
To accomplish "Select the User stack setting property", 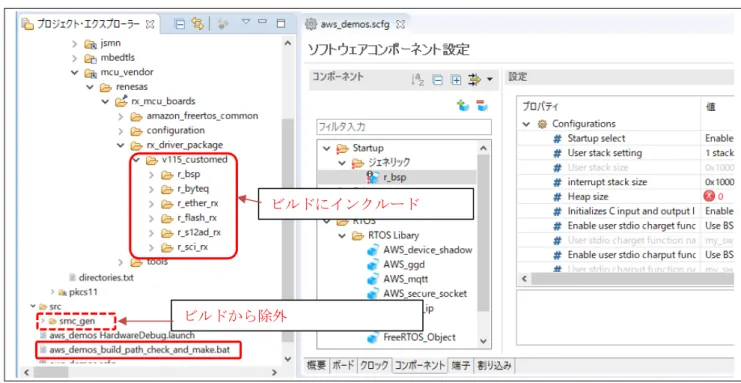I will (605, 153).
